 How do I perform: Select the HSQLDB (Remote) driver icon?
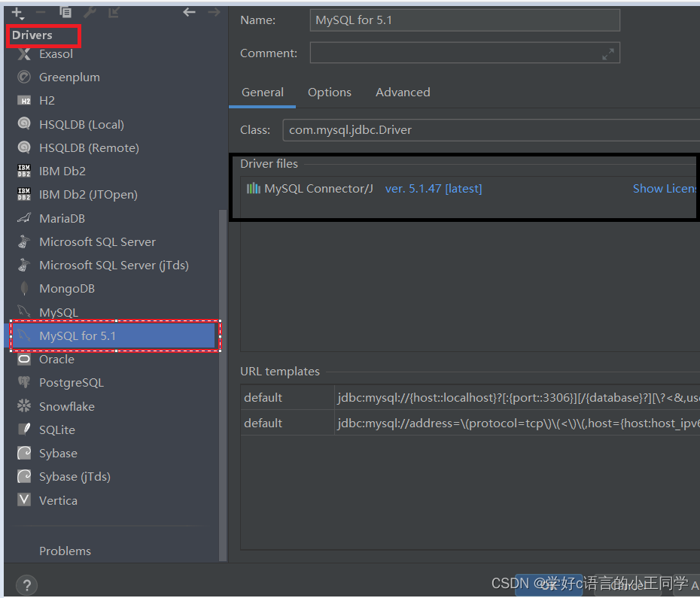point(24,147)
